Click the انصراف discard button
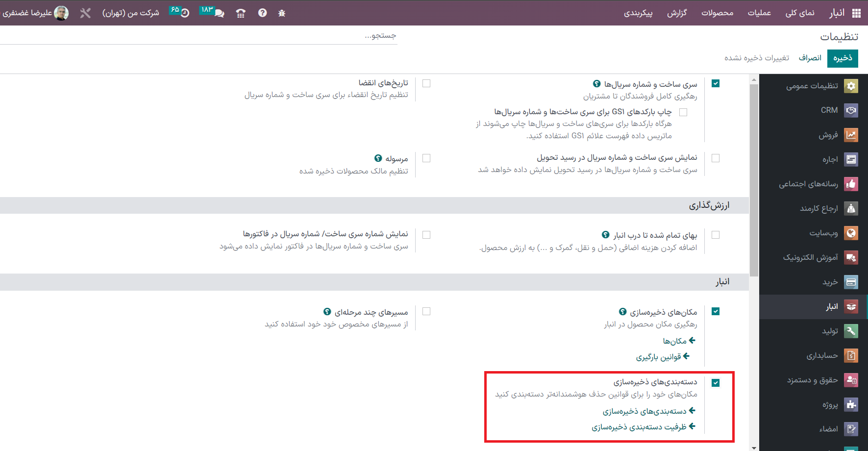868x451 pixels. 810,58
